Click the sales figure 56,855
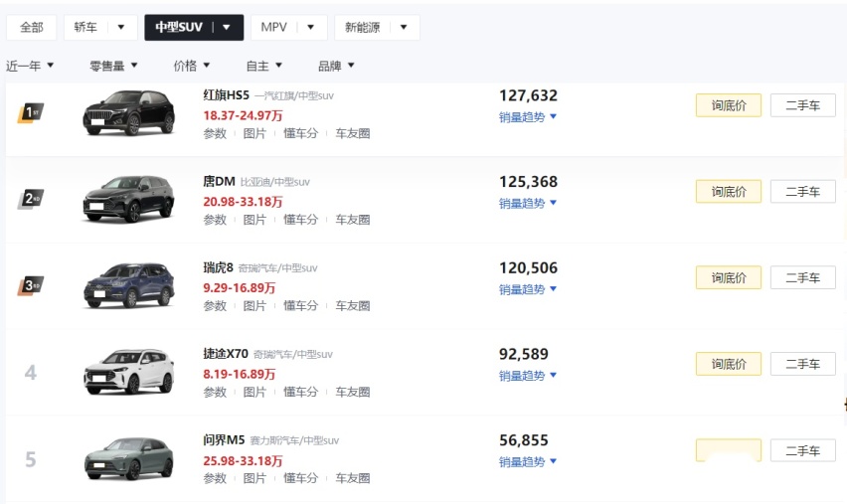847x504 pixels. (524, 440)
